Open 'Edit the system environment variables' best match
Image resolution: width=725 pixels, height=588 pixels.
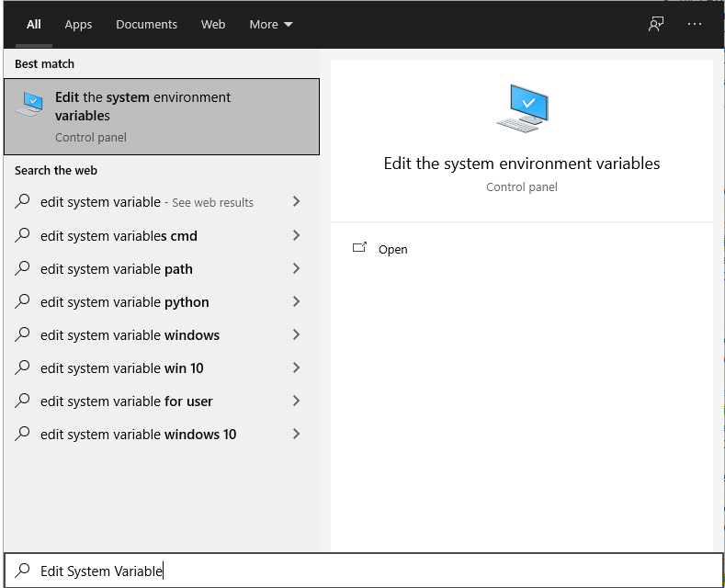162,116
